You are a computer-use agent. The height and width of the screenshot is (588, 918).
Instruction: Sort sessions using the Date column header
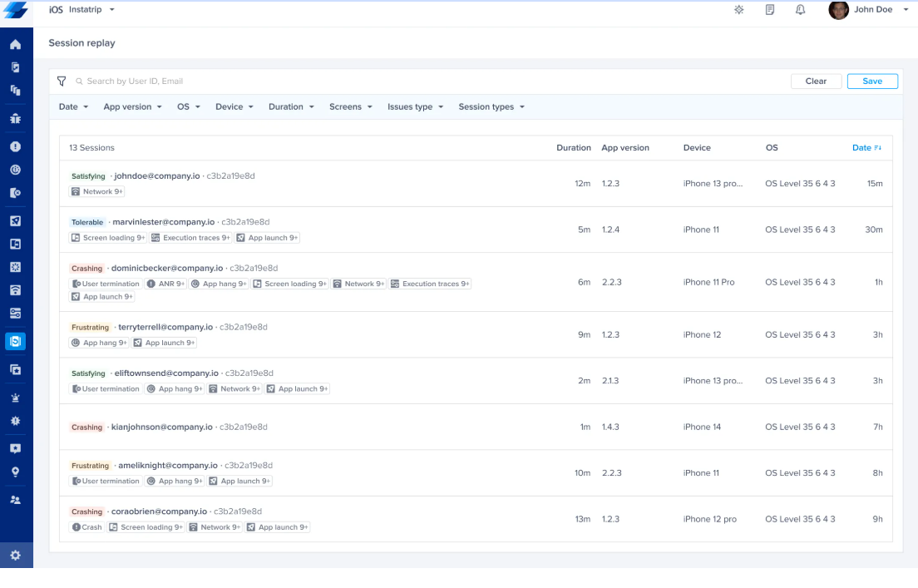tap(865, 147)
